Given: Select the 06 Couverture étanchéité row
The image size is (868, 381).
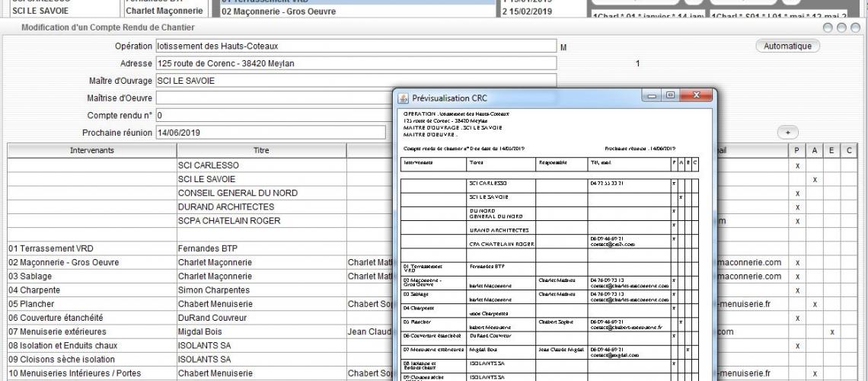Looking at the screenshot, I should 92,318.
